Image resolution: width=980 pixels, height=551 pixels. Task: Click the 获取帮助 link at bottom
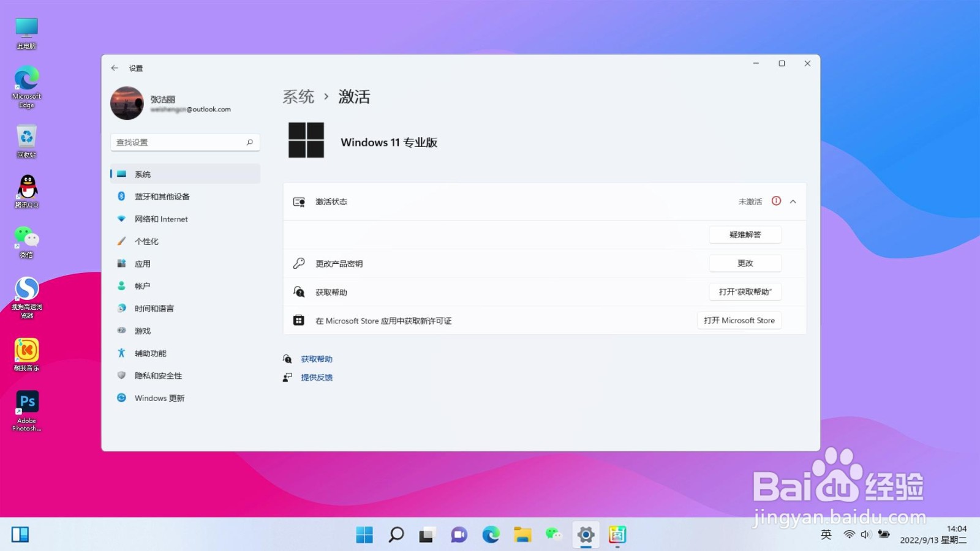tap(317, 359)
